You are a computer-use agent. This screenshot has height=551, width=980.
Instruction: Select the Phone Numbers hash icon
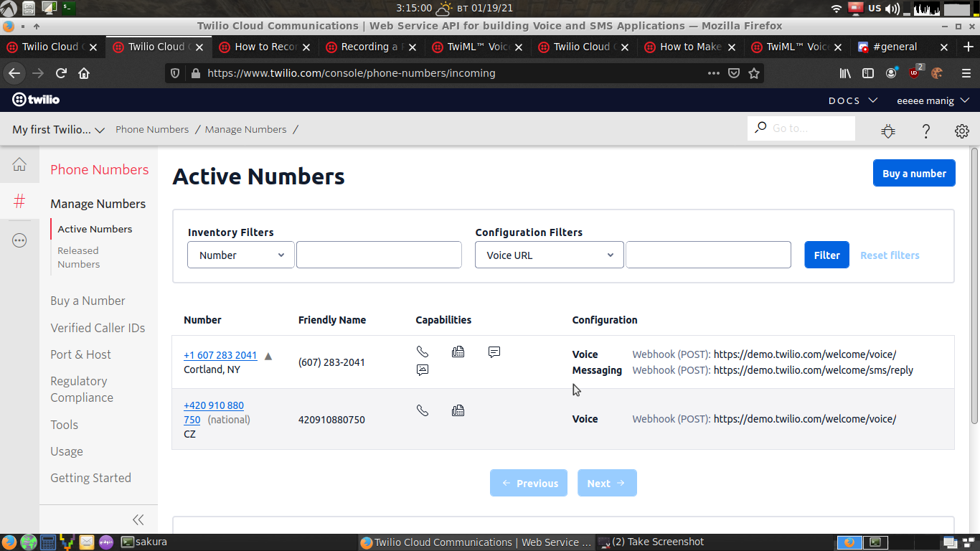[x=19, y=202]
